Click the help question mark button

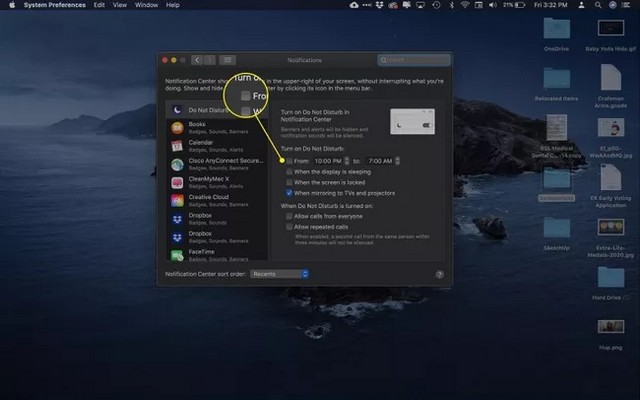[439, 274]
